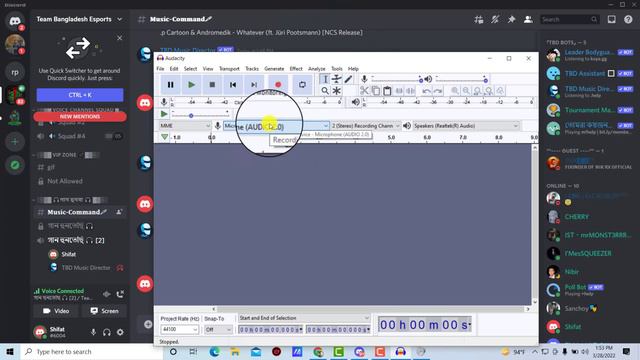The image size is (640, 360).
Task: Click the red Record button
Action: 278,84
